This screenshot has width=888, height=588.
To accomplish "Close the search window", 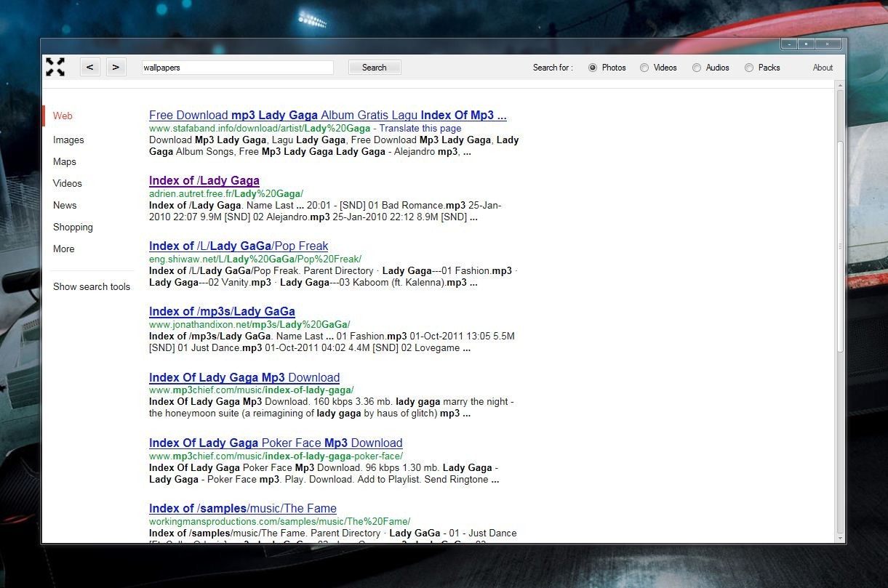I will pos(828,44).
